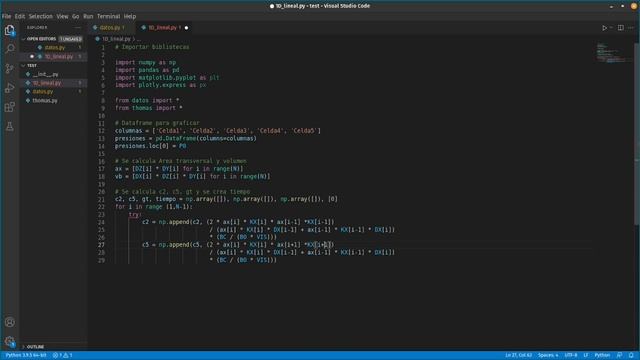Open the notifications bell in the status bar
The width and height of the screenshot is (640, 360).
click(631, 355)
